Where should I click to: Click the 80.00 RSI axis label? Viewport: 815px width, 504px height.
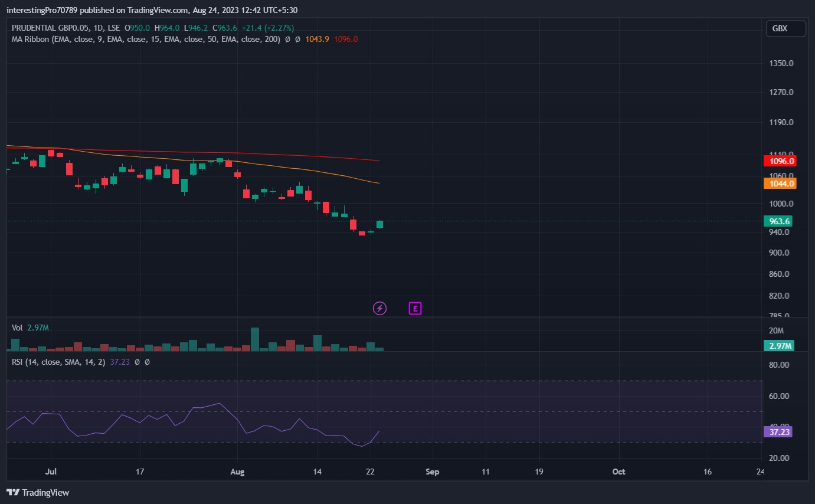coord(780,365)
